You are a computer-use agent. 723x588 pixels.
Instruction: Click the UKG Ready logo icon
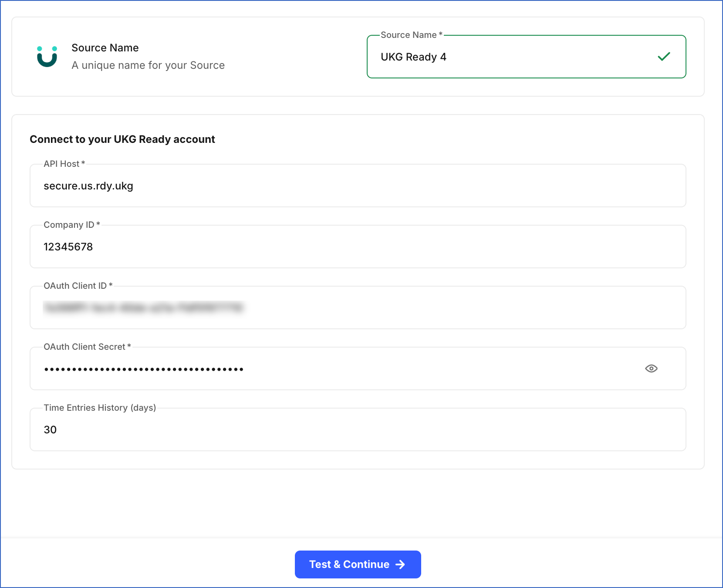tap(47, 57)
